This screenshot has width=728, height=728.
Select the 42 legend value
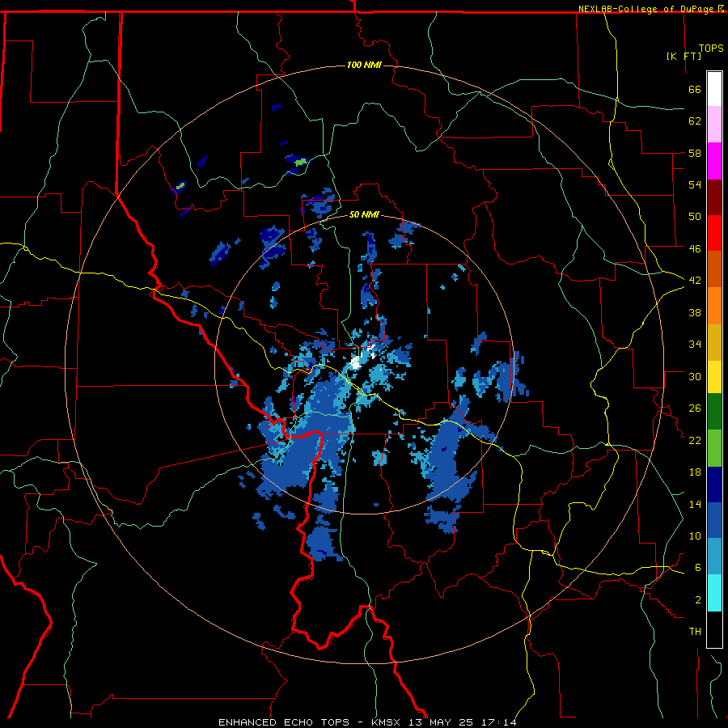[x=695, y=281]
